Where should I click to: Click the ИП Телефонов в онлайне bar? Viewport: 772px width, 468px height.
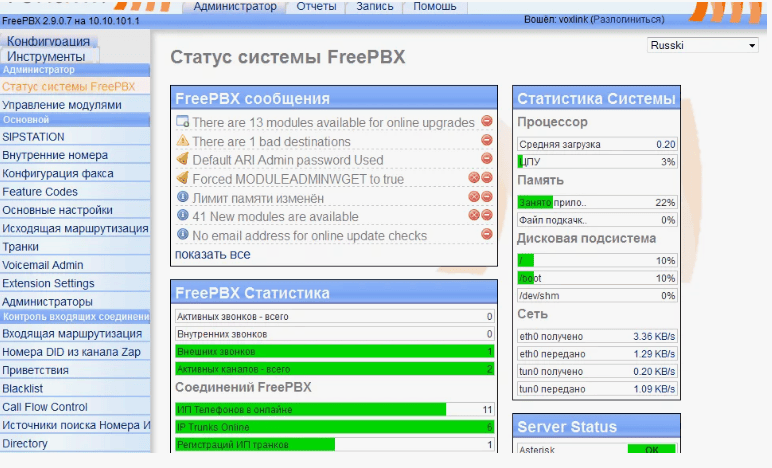click(x=334, y=409)
